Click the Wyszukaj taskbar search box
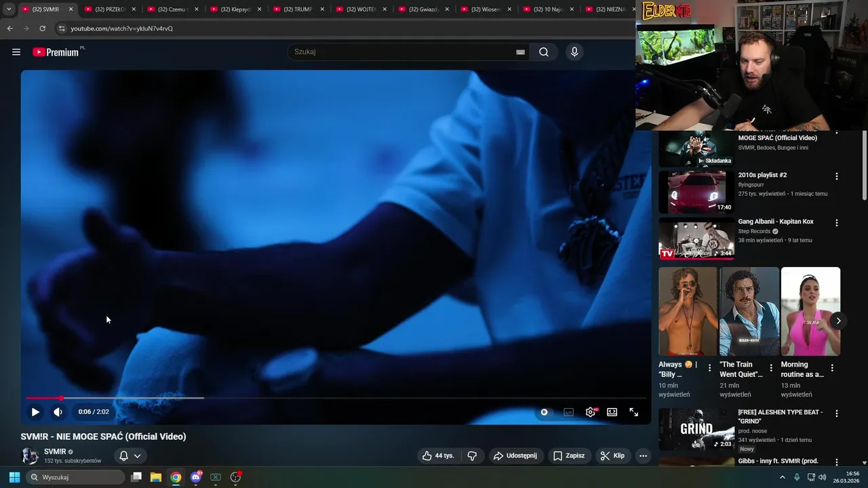Viewport: 868px width, 488px height. pyautogui.click(x=75, y=477)
